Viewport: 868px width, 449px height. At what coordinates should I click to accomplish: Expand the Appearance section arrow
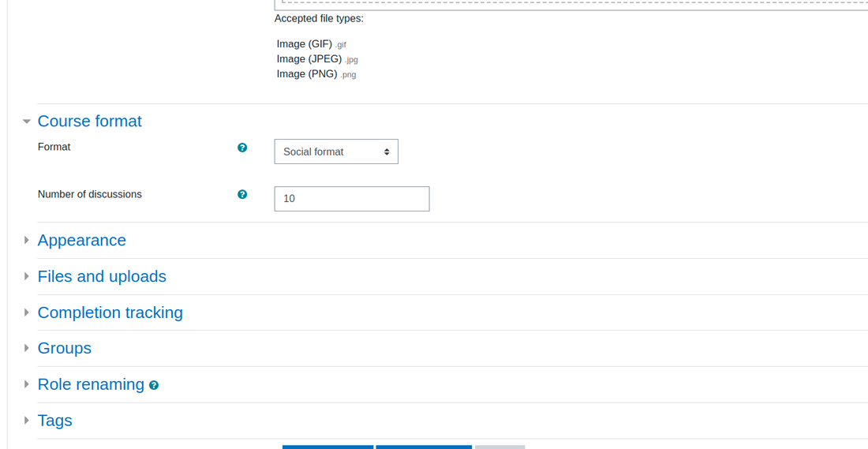coord(26,240)
